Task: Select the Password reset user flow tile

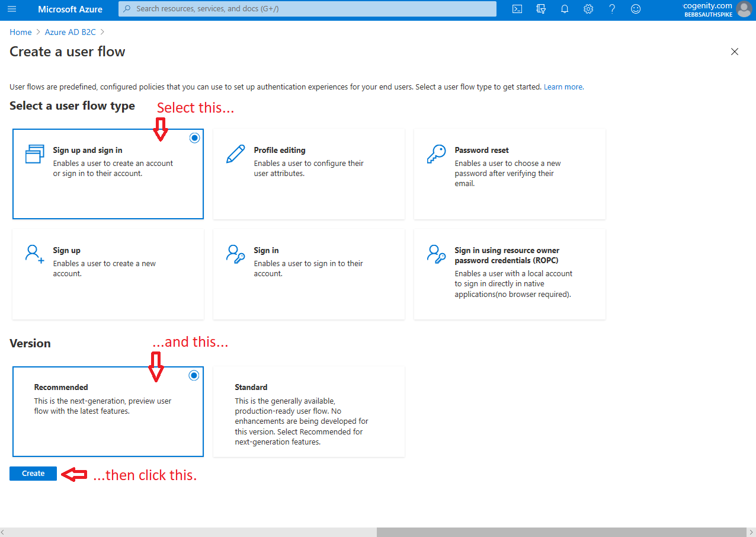Action: point(510,174)
